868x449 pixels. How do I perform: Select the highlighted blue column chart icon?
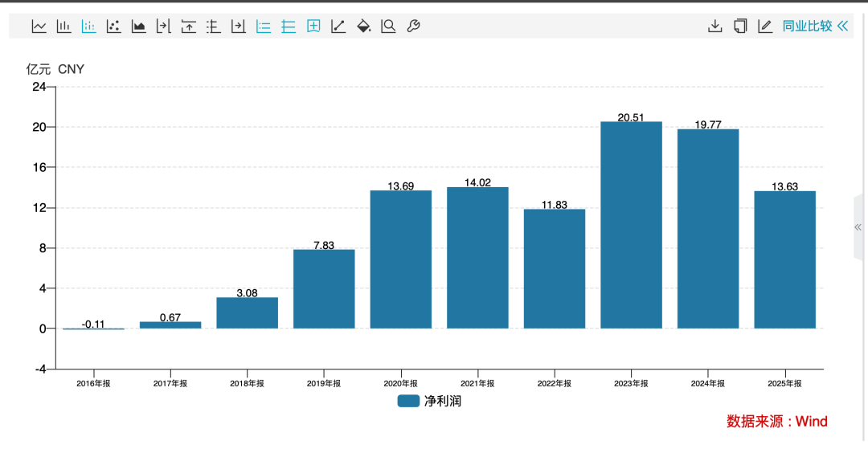[88, 26]
